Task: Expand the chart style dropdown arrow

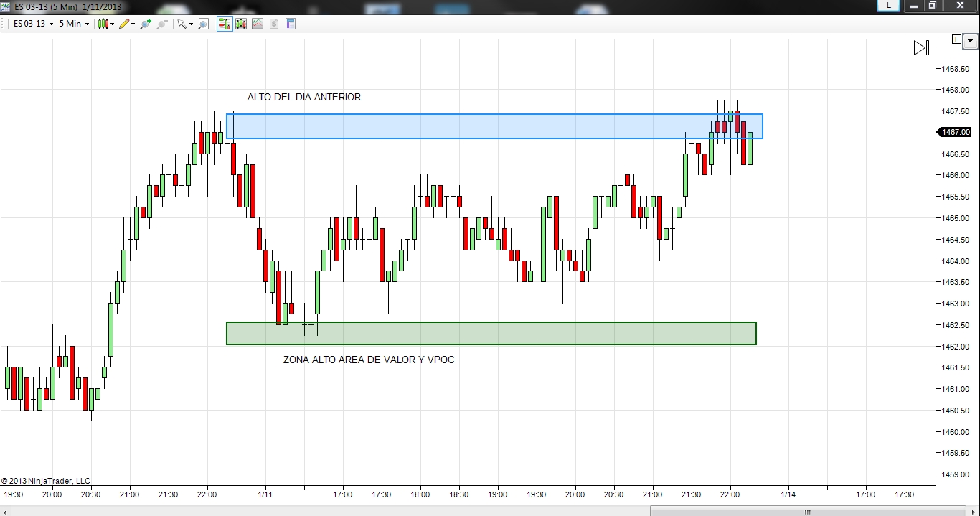Action: coord(112,24)
